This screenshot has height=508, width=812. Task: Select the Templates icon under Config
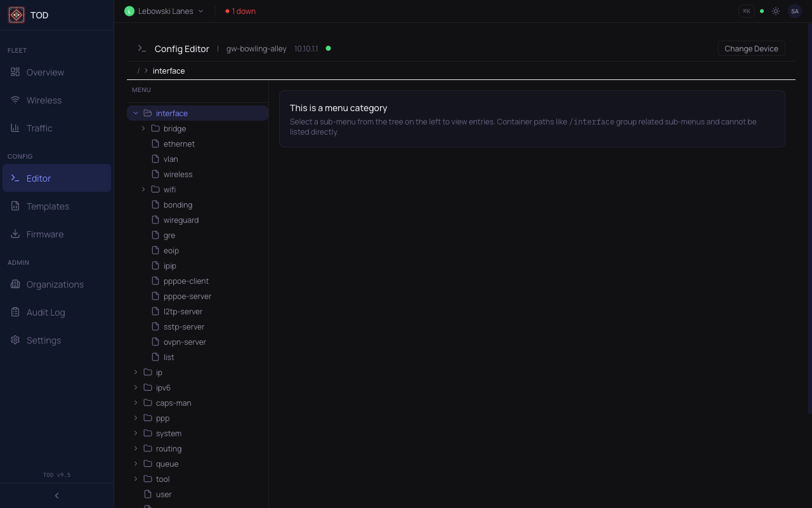tap(15, 206)
